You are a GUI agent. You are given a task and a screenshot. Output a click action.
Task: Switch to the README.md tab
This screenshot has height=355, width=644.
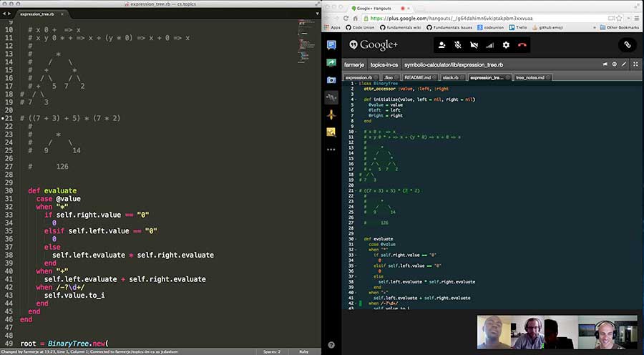[417, 77]
